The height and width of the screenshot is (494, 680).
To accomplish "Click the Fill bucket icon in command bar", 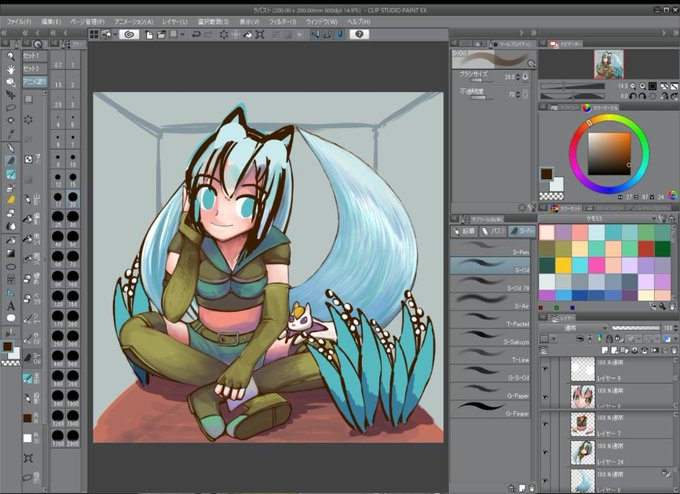I will click(x=248, y=35).
